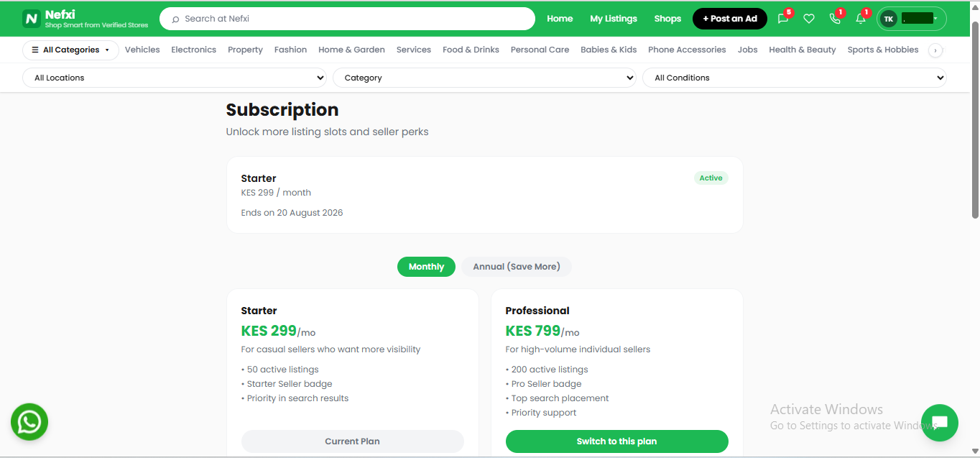Click the page vertical scrollbar thumb
980x458 pixels.
(974, 119)
